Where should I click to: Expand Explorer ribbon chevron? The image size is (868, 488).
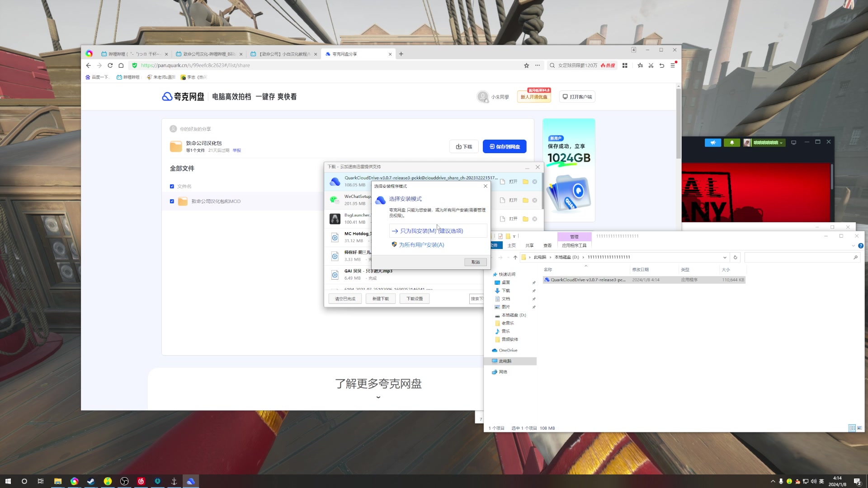(854, 246)
